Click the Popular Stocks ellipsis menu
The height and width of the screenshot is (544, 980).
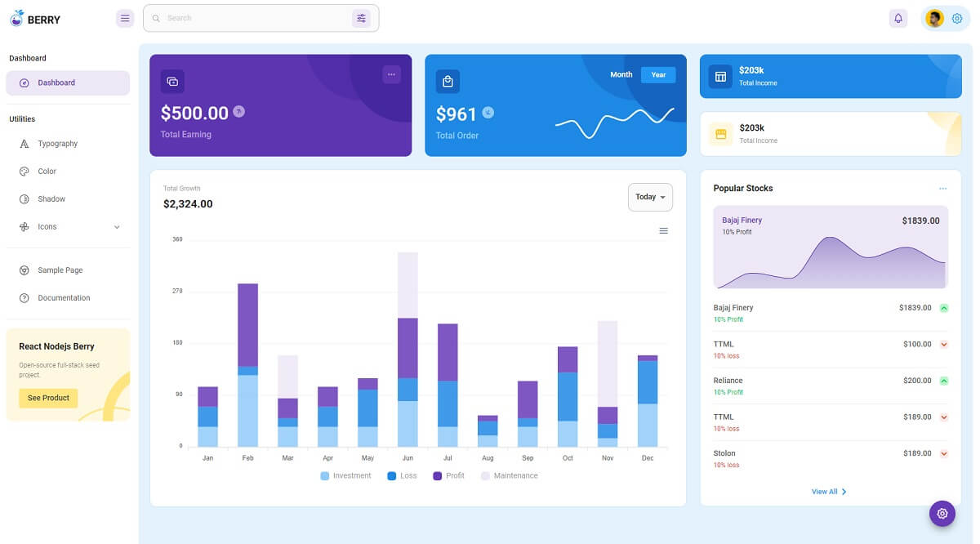tap(943, 188)
